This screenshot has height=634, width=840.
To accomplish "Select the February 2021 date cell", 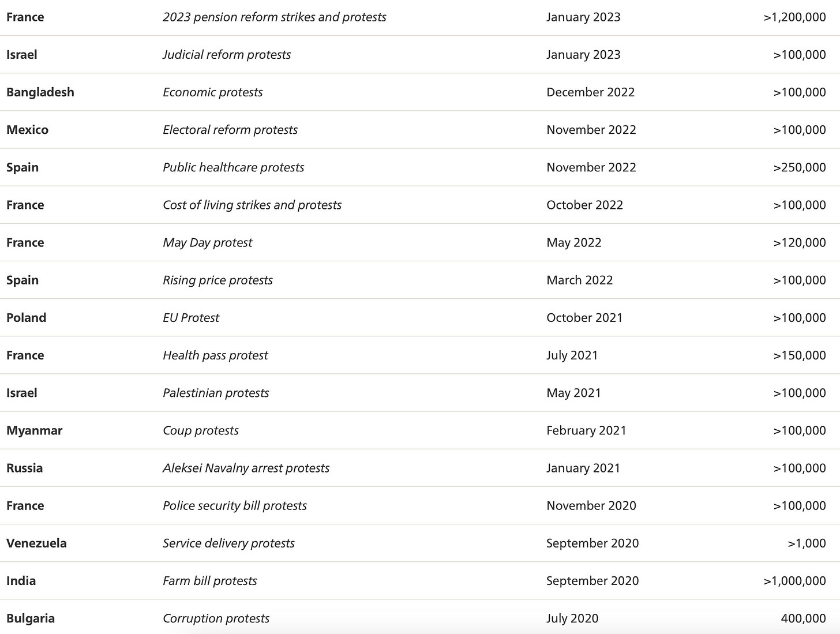I will pos(586,430).
